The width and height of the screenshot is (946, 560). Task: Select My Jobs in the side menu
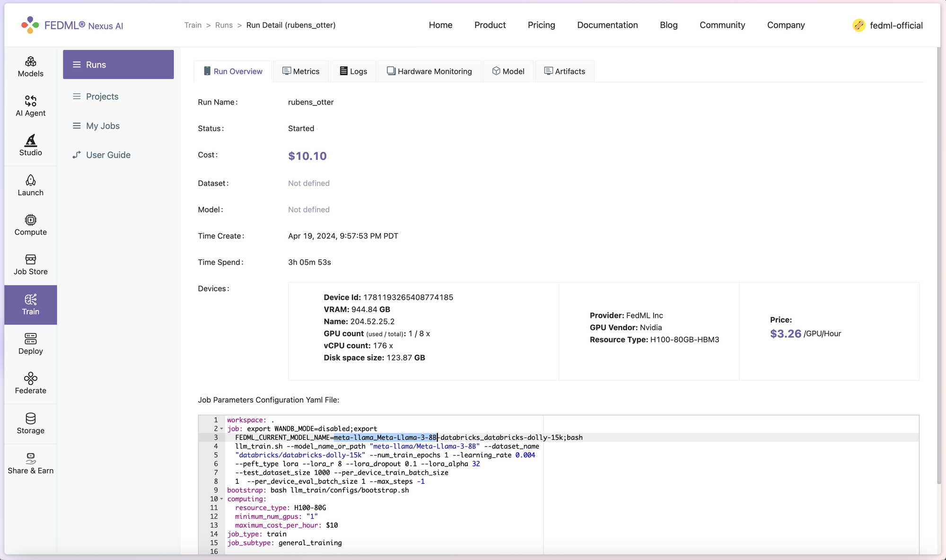point(103,126)
